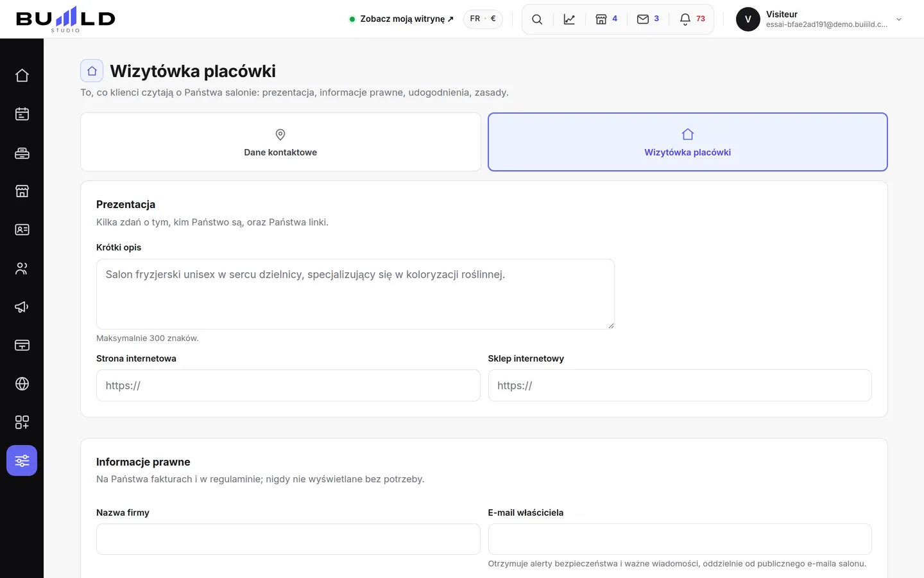Click the Prezentacja section heading
The width and height of the screenshot is (924, 578).
click(x=126, y=204)
